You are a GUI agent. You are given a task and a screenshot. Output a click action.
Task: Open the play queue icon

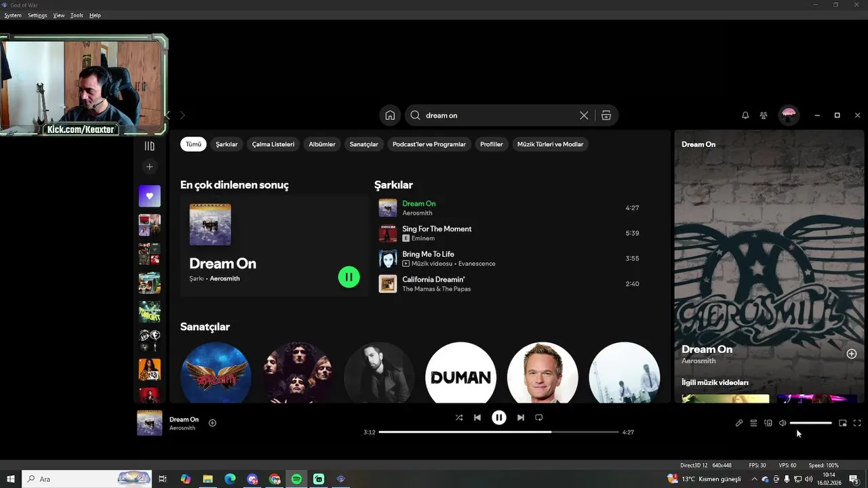pyautogui.click(x=753, y=423)
